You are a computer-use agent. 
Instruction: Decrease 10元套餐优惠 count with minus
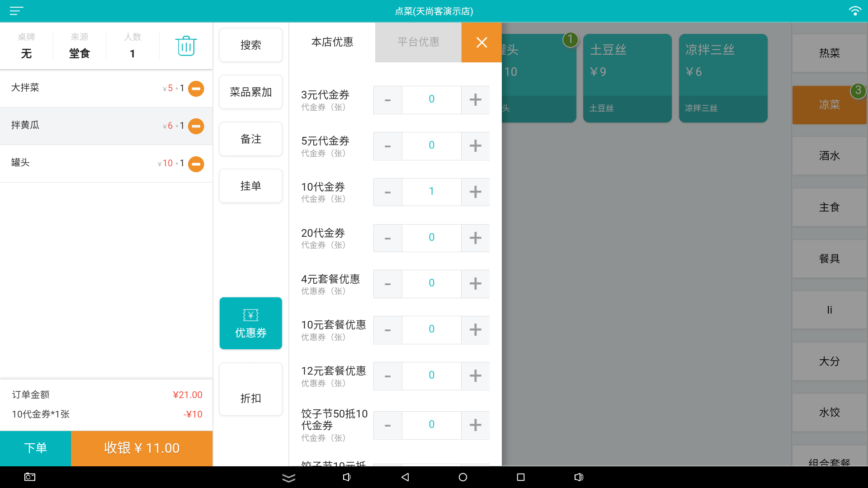(x=387, y=330)
